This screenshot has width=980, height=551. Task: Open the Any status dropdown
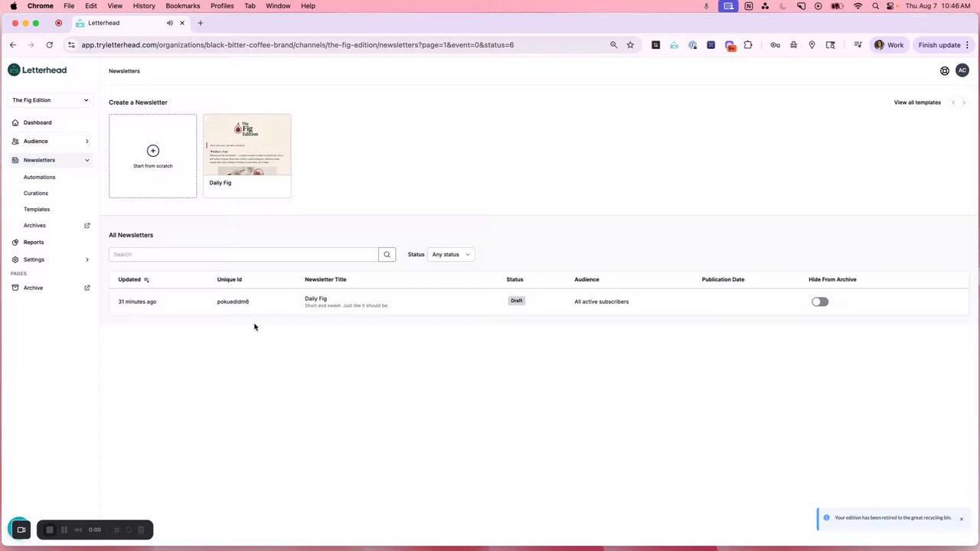tap(451, 255)
